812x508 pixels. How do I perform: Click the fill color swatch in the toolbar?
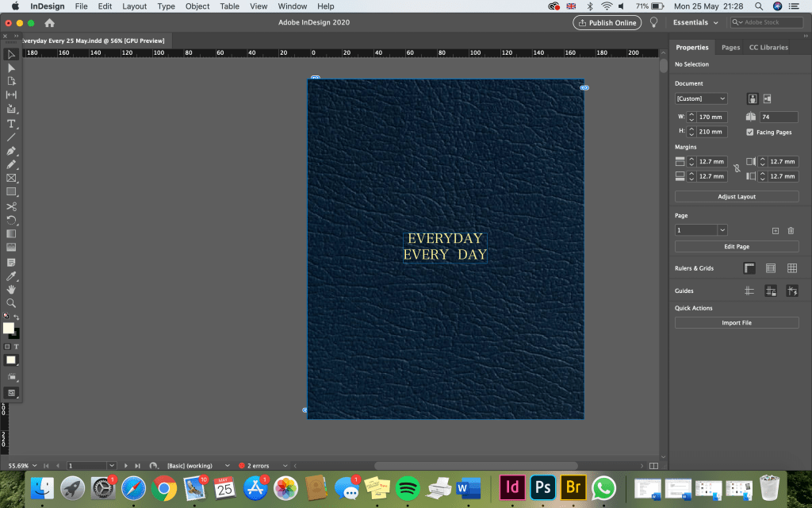tap(8, 328)
